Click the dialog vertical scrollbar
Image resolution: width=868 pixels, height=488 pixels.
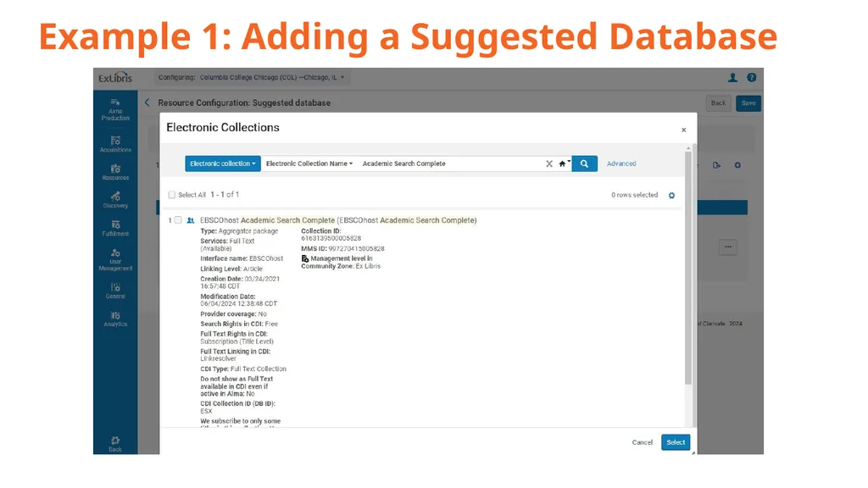pos(688,268)
